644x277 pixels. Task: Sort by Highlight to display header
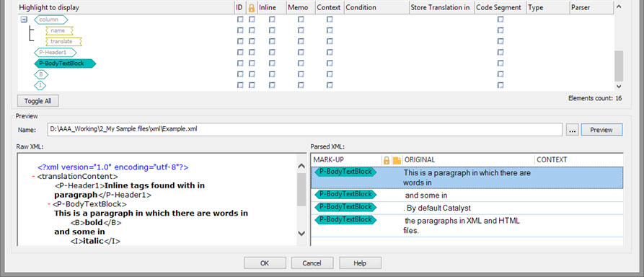pos(125,7)
